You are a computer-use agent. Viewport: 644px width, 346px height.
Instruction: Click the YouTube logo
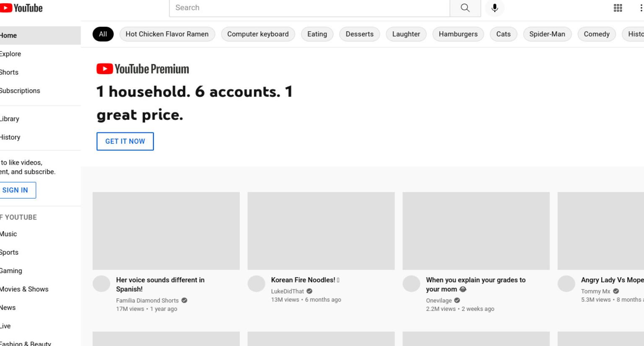(x=21, y=8)
